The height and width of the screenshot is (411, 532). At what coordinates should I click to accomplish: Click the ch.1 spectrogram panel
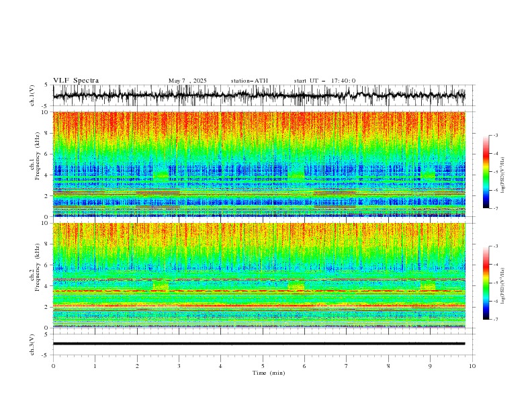(x=259, y=164)
